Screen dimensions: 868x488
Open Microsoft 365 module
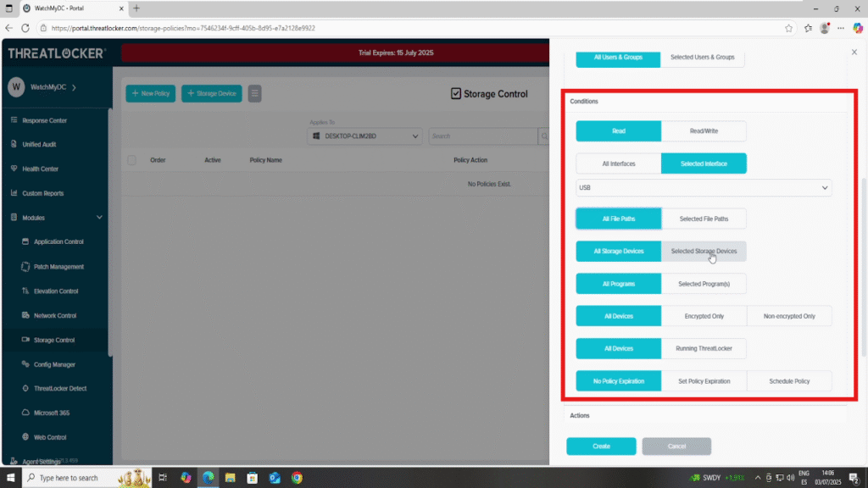pyautogui.click(x=52, y=413)
